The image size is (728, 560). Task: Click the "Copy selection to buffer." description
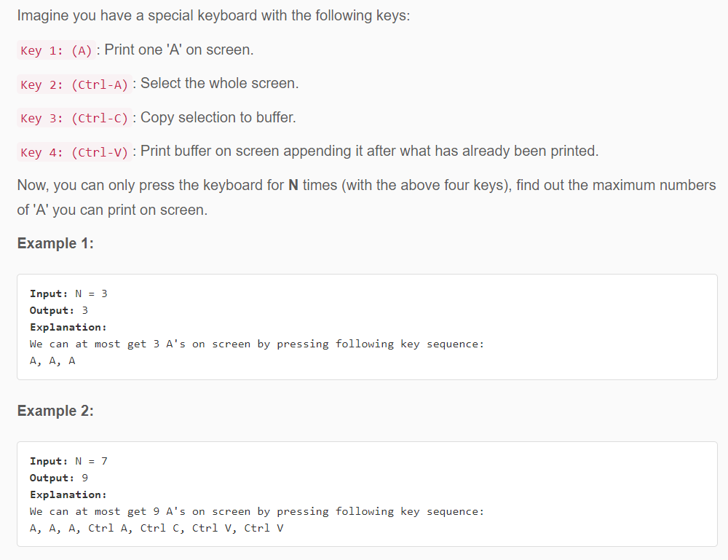(x=218, y=117)
